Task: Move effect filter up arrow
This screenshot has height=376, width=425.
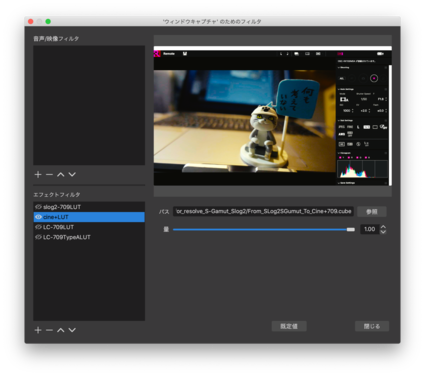Action: (60, 330)
